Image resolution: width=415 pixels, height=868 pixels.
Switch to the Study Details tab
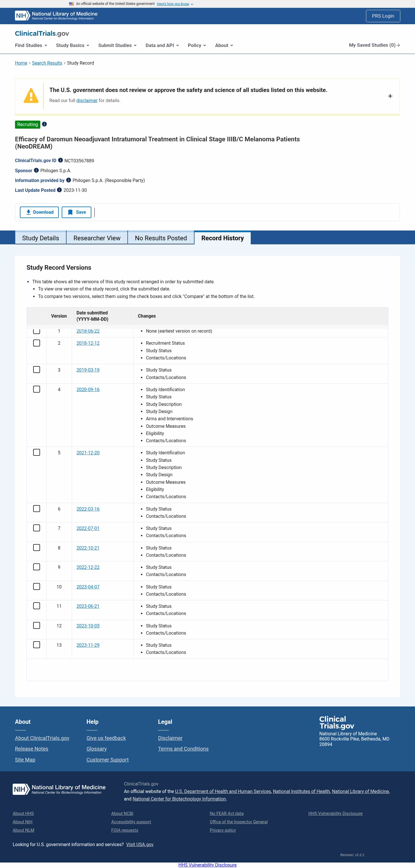[x=41, y=238]
